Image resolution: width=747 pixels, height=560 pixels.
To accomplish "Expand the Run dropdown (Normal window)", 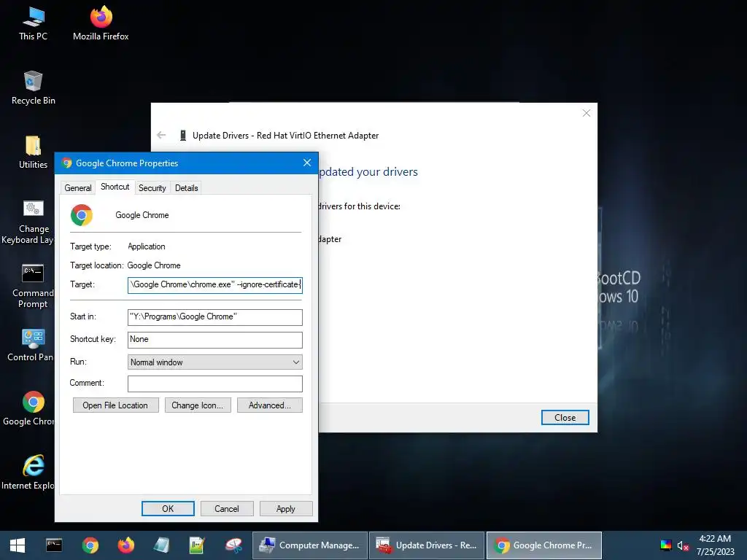I will tap(215, 362).
